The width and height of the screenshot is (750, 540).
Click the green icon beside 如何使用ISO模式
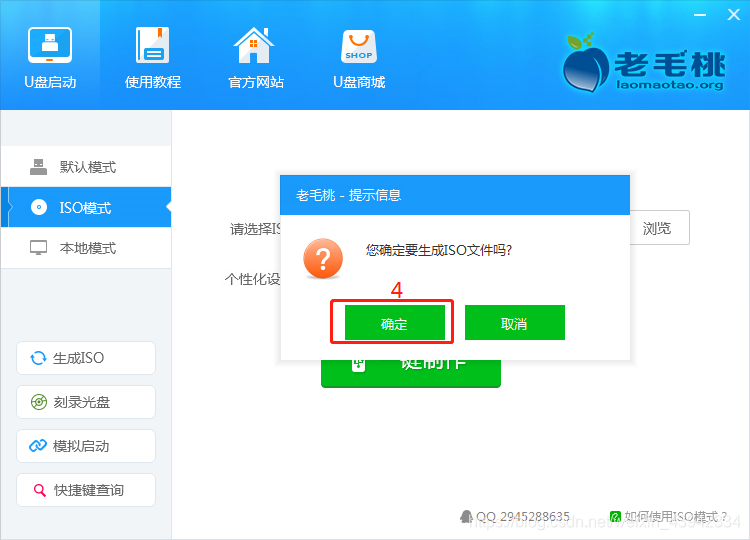tap(616, 516)
